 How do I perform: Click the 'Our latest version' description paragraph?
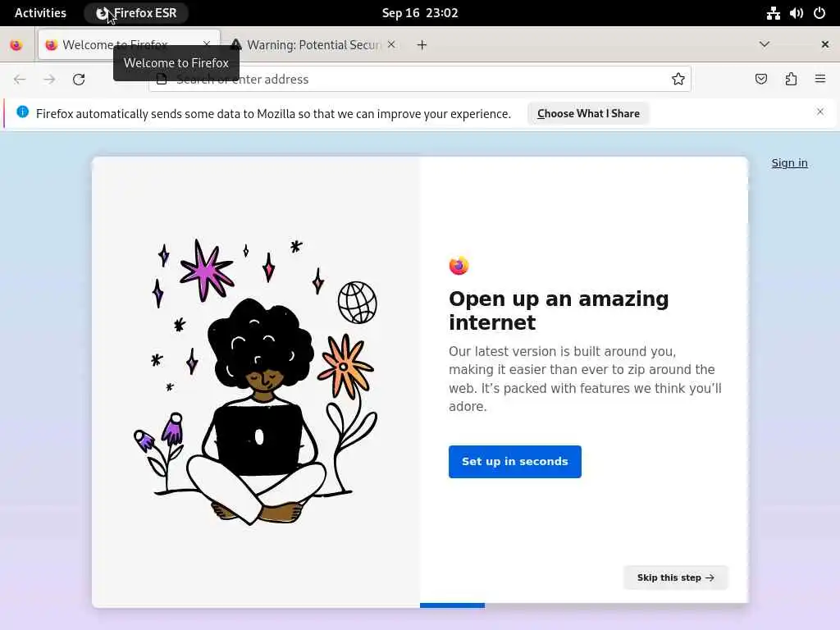[x=585, y=379]
